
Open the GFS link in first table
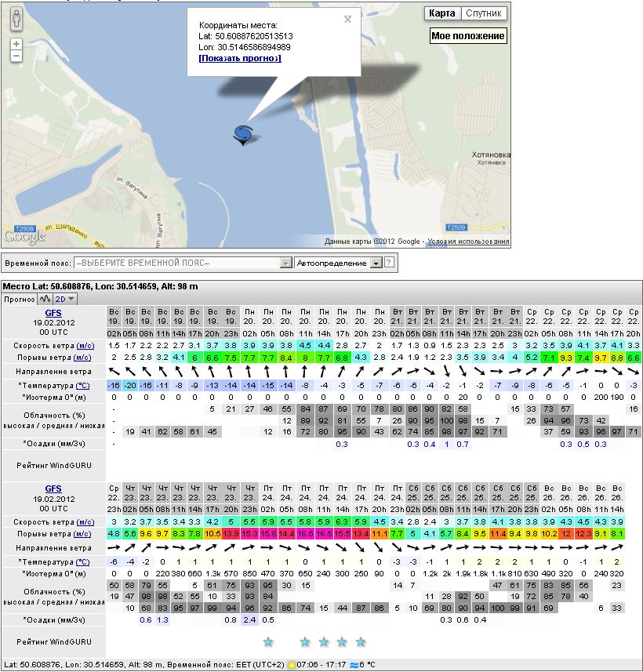coord(53,313)
